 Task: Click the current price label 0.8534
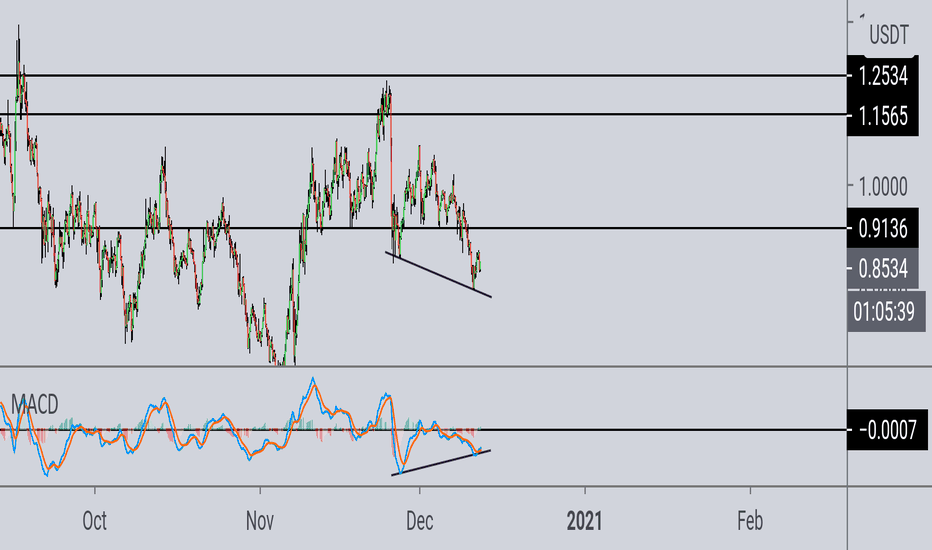(x=883, y=269)
